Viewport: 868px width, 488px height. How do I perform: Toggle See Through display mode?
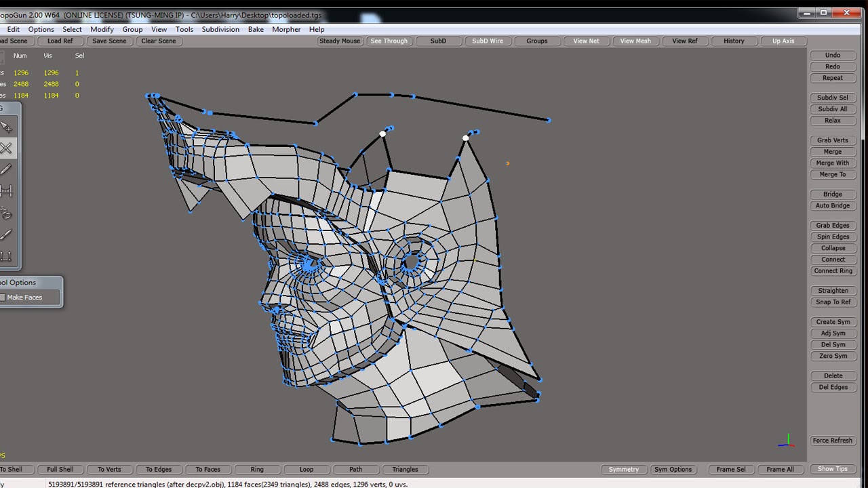coord(389,41)
